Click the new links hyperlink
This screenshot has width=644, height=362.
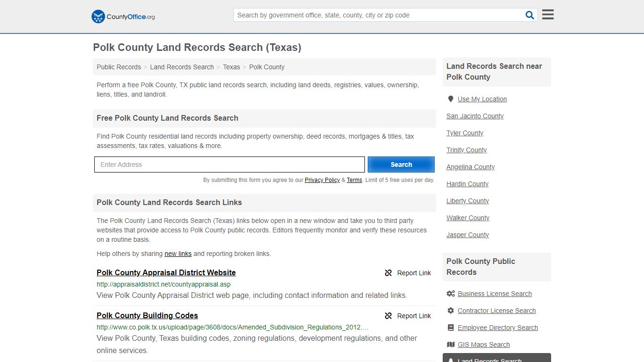coord(178,254)
